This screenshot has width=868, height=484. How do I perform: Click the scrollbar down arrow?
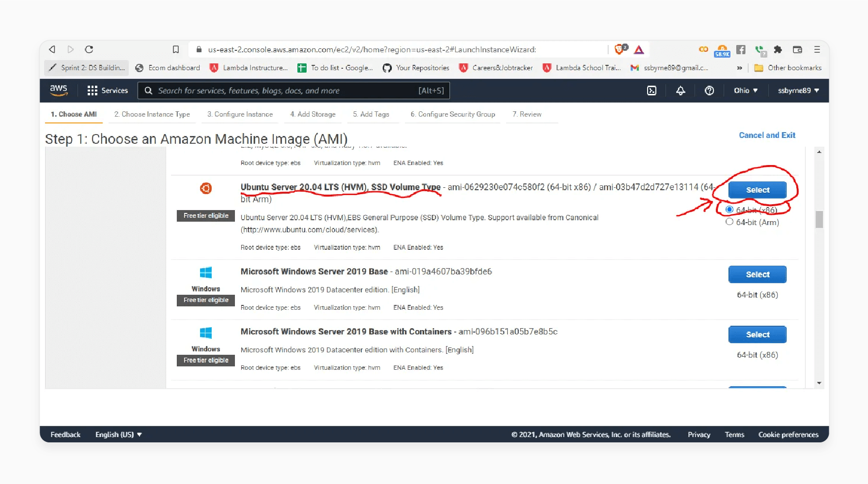(819, 383)
